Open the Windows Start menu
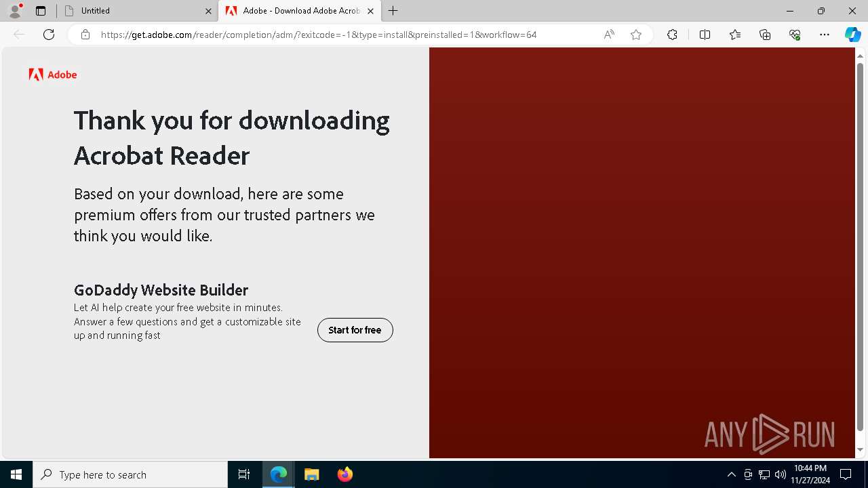This screenshot has height=488, width=868. tap(16, 474)
